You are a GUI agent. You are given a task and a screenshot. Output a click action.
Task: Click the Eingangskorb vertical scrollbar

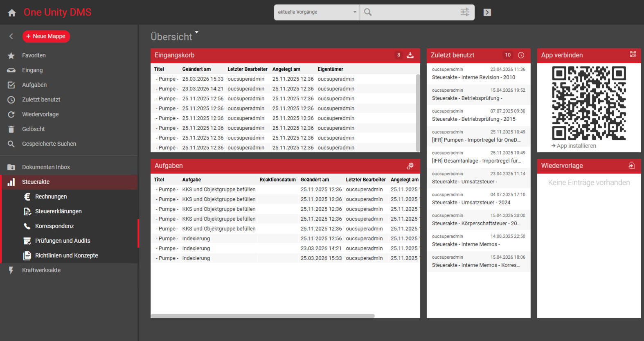418,113
